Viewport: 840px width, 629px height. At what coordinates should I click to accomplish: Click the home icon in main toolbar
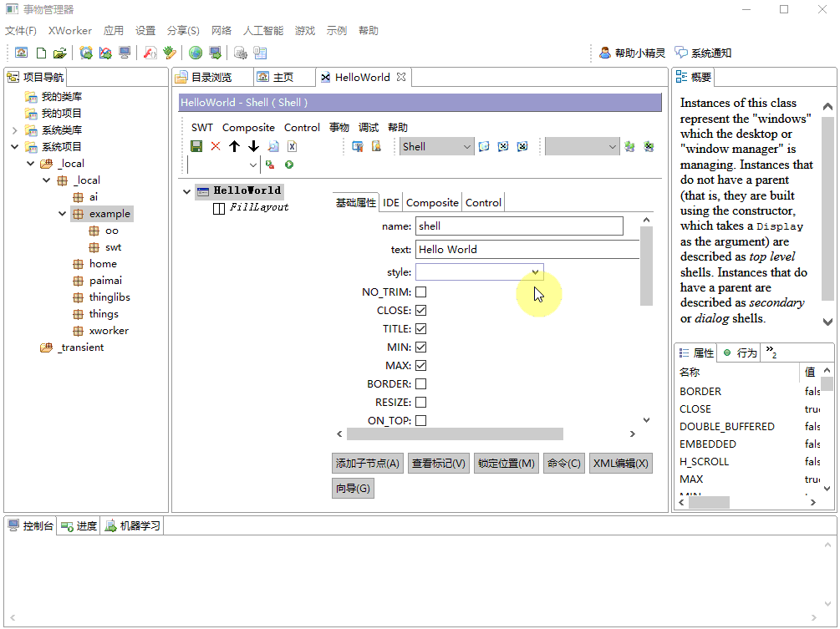point(22,53)
